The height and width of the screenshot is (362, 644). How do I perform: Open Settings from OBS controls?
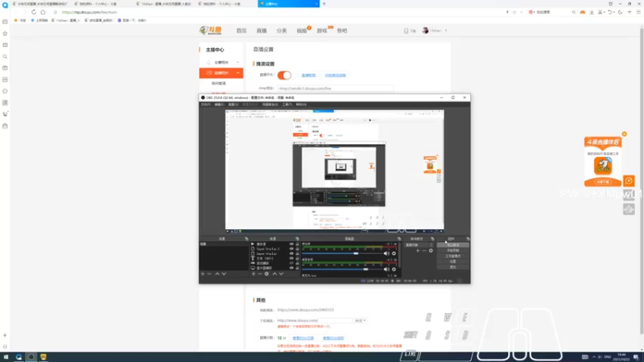click(x=453, y=261)
